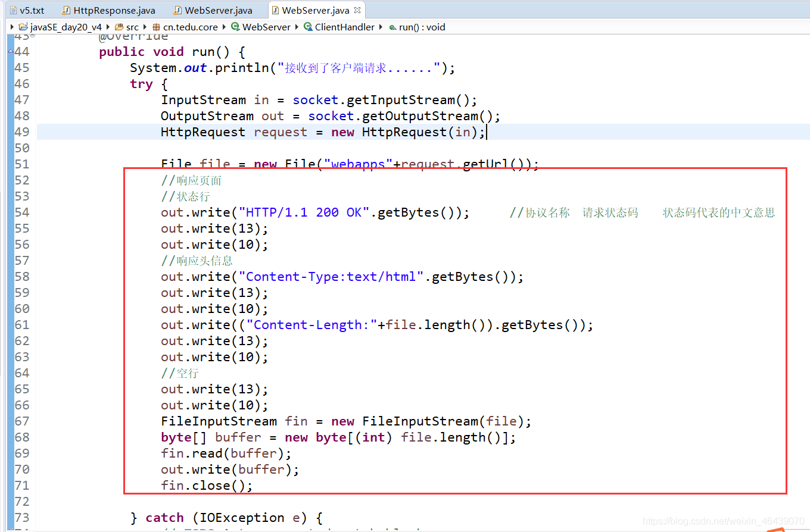Viewport: 810px width, 532px height.
Task: Click line number 61 in the gutter
Action: pyautogui.click(x=21, y=325)
